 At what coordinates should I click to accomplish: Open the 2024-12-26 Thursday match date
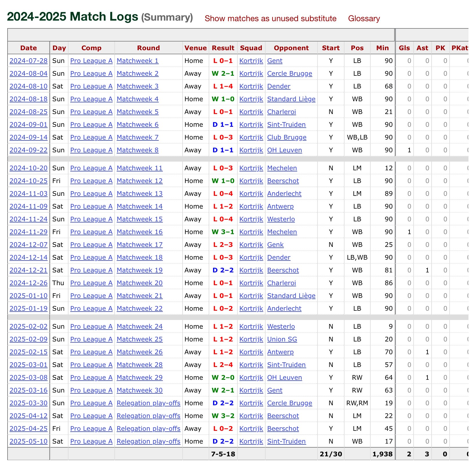[x=28, y=283]
